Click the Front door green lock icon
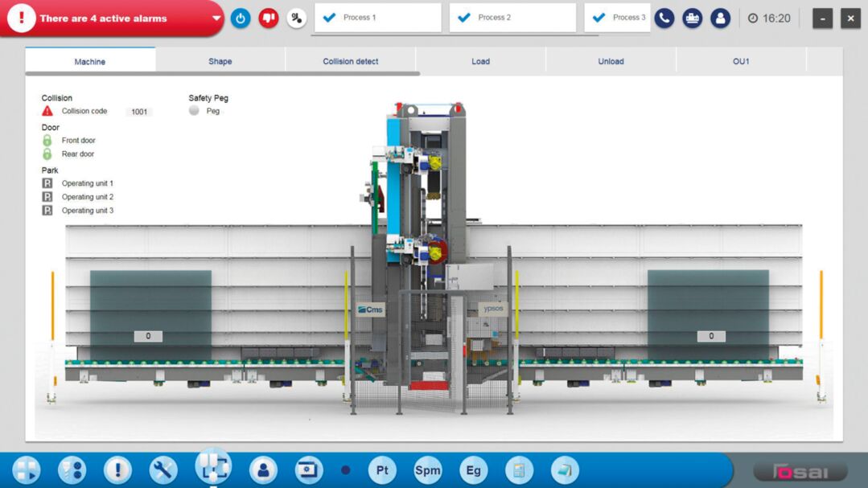Viewport: 868px width, 488px height. [x=47, y=141]
